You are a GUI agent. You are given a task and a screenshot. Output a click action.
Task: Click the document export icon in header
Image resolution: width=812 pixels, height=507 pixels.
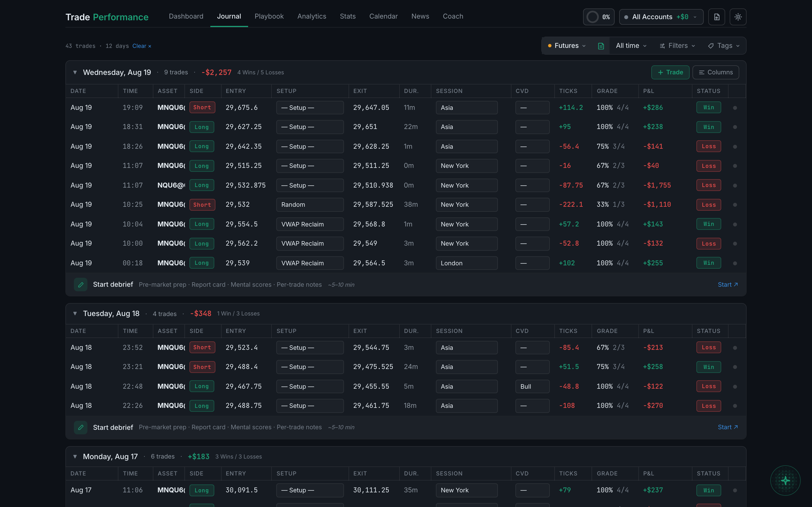[x=716, y=17]
